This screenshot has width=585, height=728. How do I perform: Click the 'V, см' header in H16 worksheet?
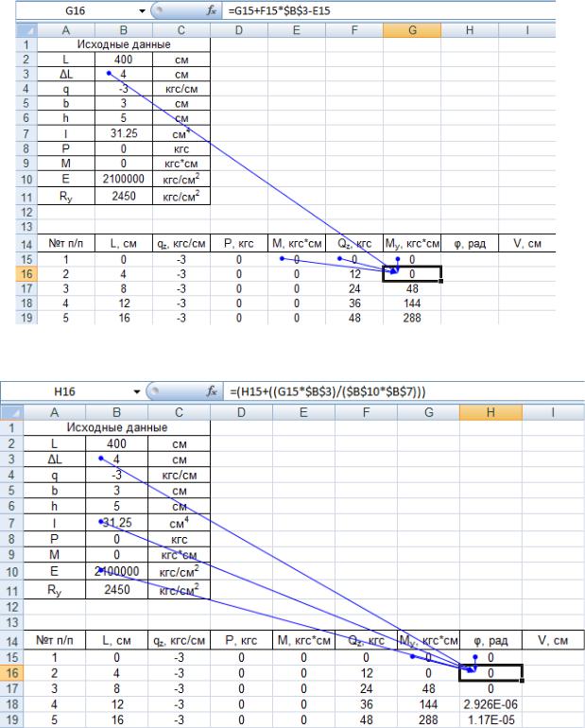click(x=553, y=641)
